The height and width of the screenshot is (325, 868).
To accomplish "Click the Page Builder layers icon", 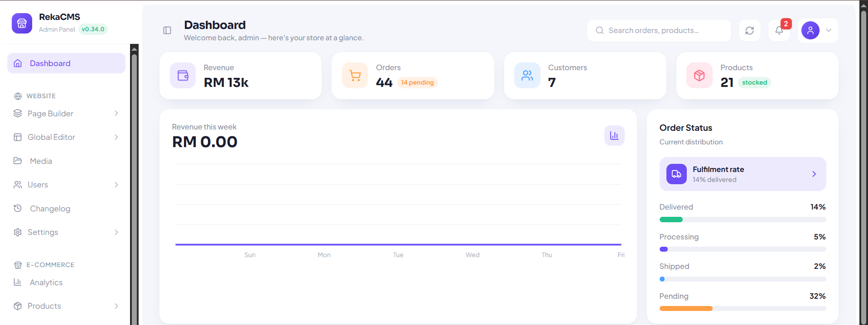I will coord(18,113).
